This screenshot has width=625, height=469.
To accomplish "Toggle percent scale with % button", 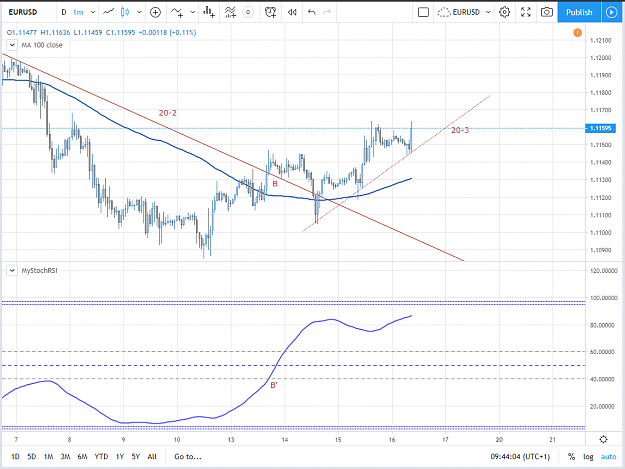I will click(x=572, y=457).
